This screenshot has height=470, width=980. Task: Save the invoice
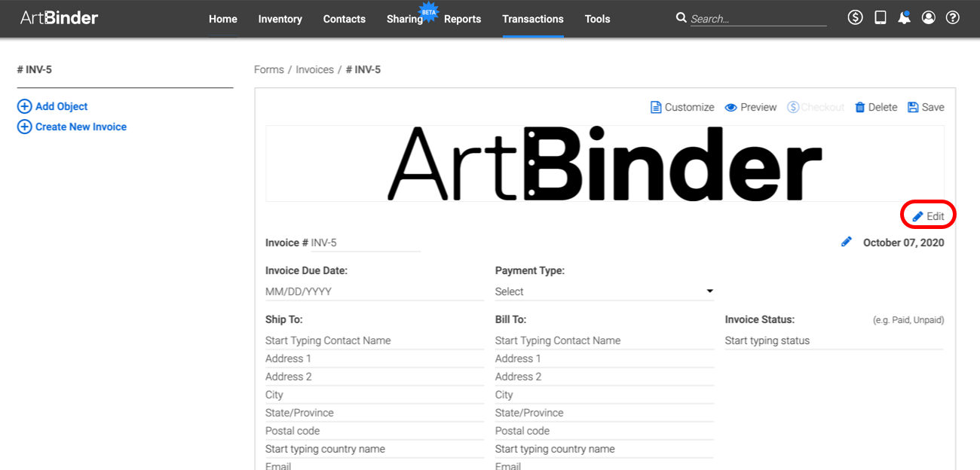pyautogui.click(x=926, y=108)
